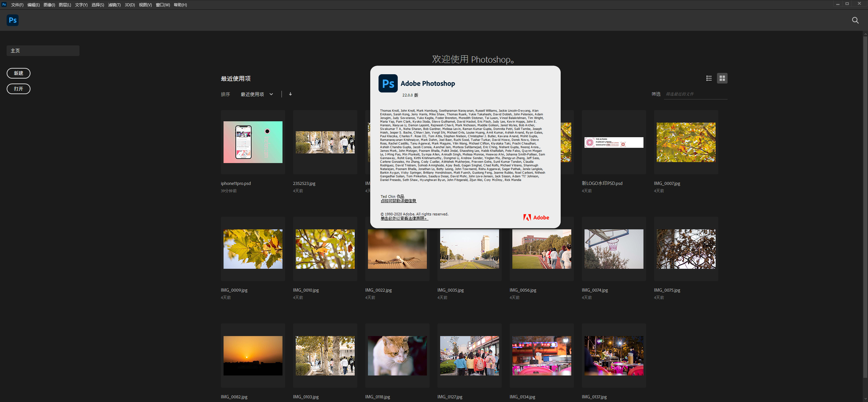
Task: Open the iphone11pro.psd thumbnail
Action: tap(253, 142)
